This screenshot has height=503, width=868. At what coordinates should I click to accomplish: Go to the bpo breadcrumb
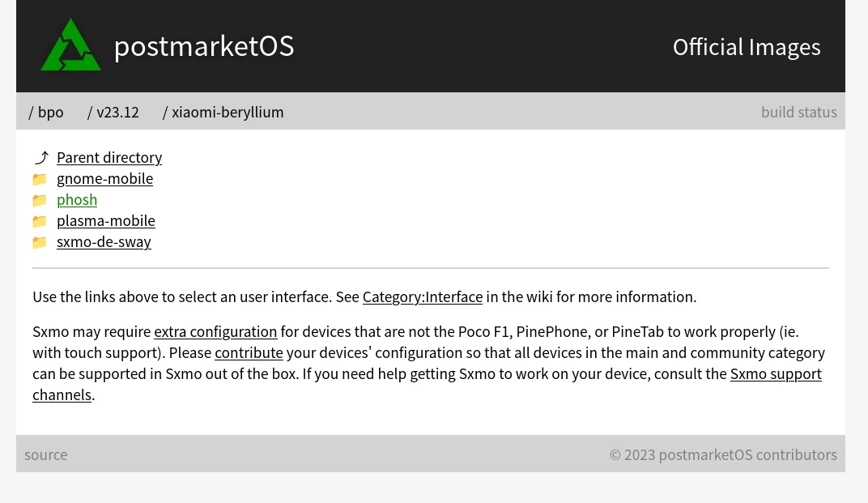(x=50, y=113)
